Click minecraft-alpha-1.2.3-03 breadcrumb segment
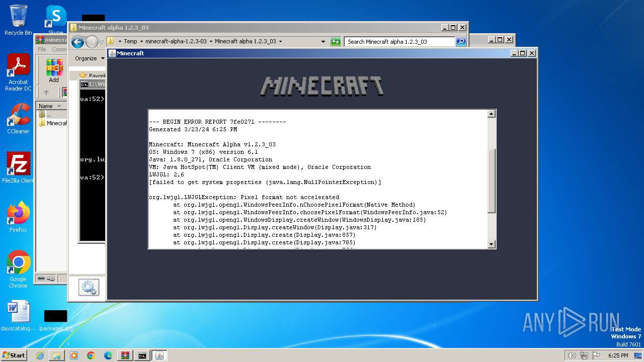 point(176,42)
